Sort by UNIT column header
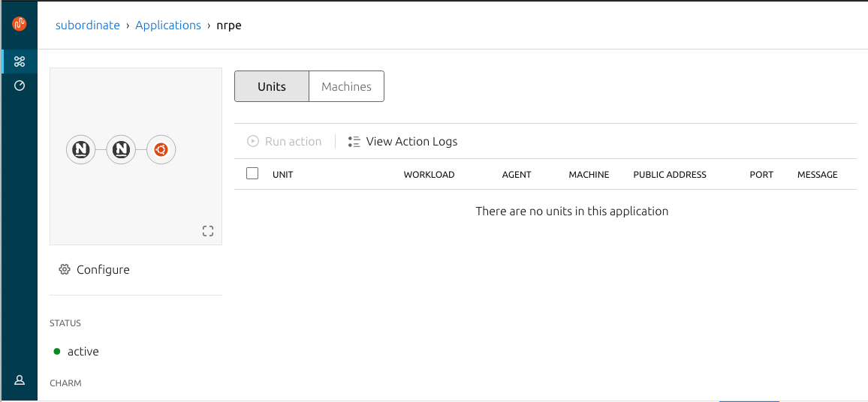868x402 pixels. point(283,175)
